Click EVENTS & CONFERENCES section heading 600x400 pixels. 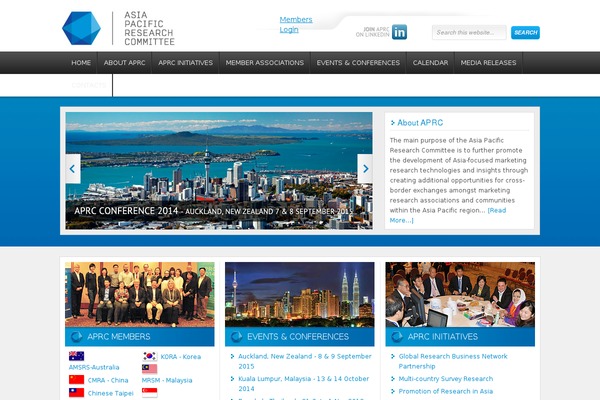[298, 337]
